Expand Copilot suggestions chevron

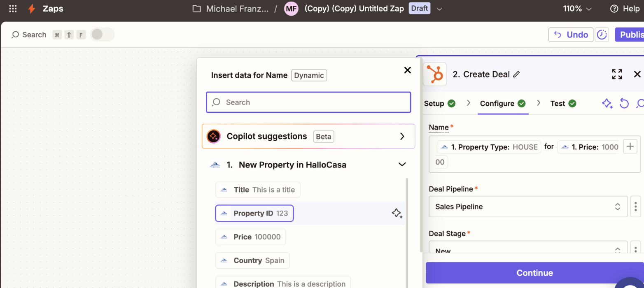click(402, 136)
